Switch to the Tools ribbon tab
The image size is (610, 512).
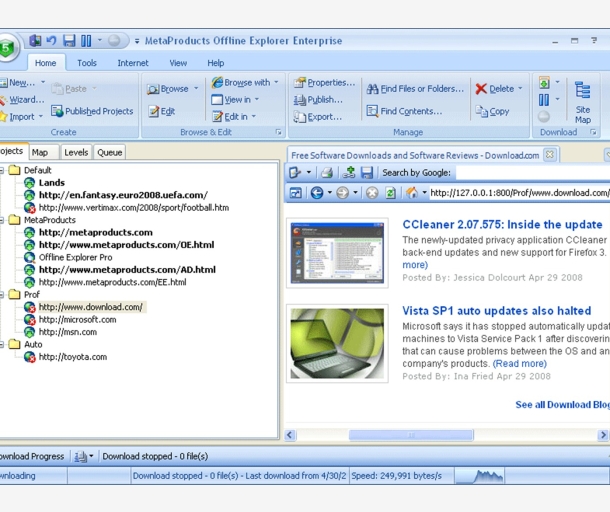click(x=87, y=63)
